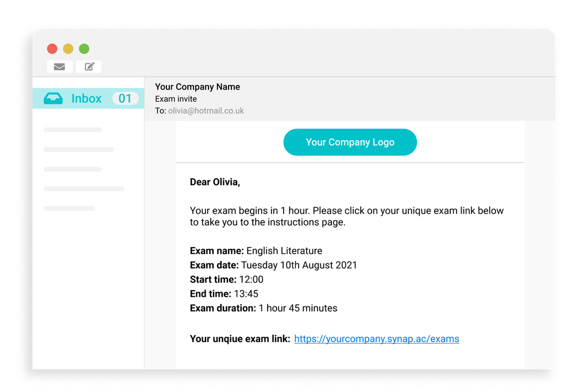Click recipient address olivia@hotmail.co.uk

[x=204, y=110]
